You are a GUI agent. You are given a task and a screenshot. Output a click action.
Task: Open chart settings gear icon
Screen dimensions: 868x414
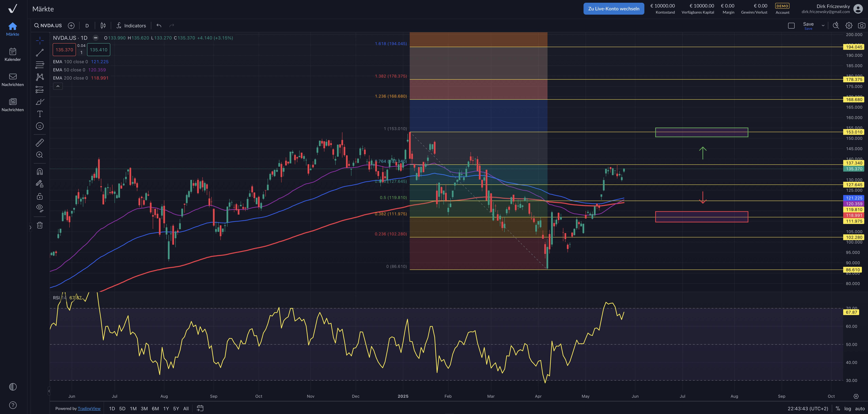tap(849, 26)
